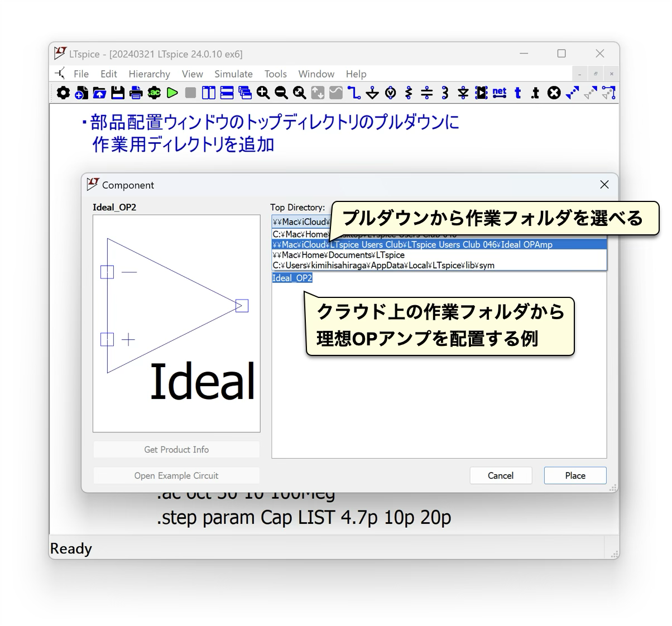Click Get Product Info button
The image size is (672, 626).
click(176, 450)
